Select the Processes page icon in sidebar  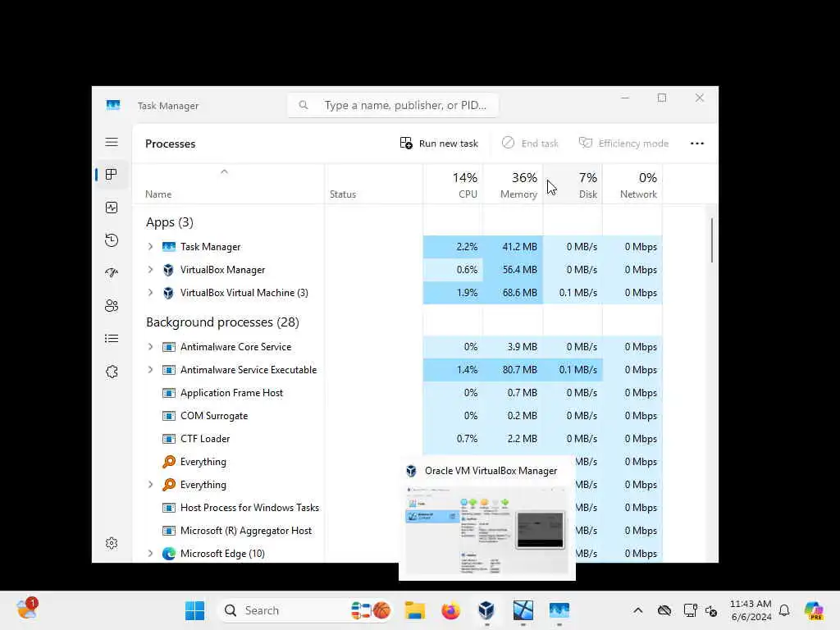112,175
